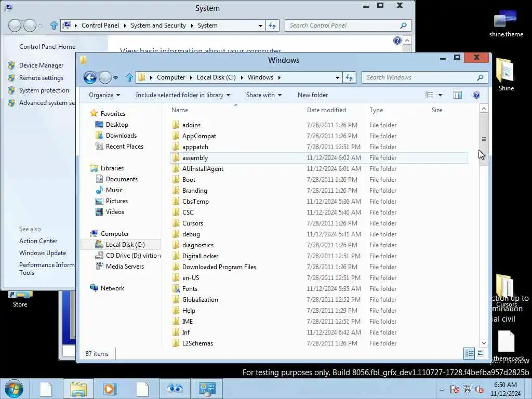Click refresh button in System window address bar
The width and height of the screenshot is (532, 399).
pyautogui.click(x=272, y=25)
